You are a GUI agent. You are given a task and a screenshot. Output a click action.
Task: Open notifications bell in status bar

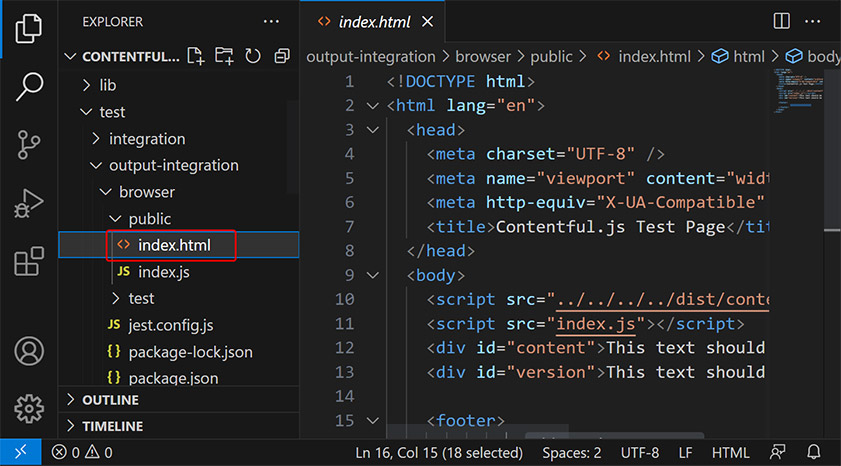[x=814, y=453]
